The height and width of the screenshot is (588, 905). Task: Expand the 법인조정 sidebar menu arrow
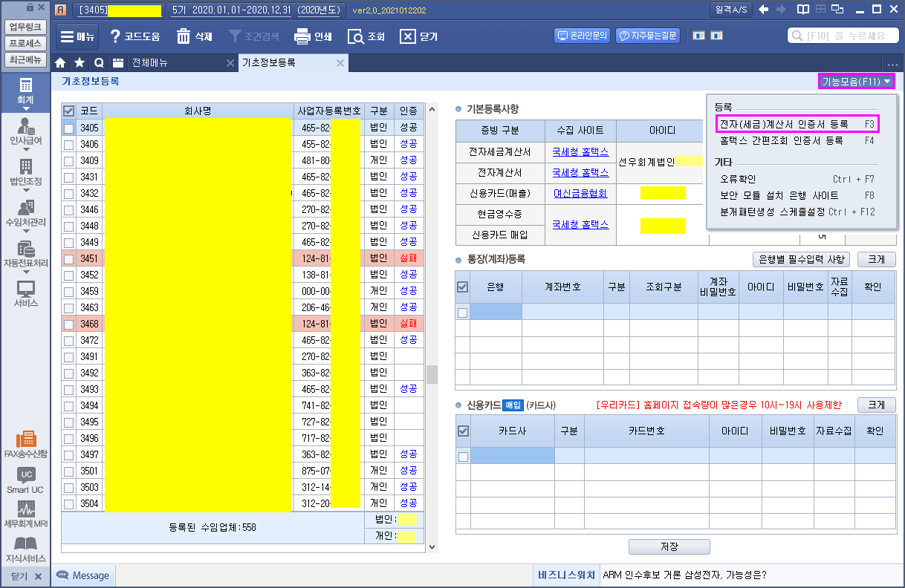click(25, 191)
